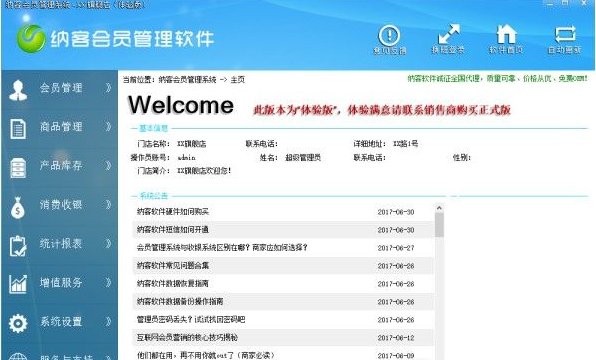This screenshot has width=596, height=360.
Task: Click the 2017-06-27 notice date
Action: coord(396,248)
